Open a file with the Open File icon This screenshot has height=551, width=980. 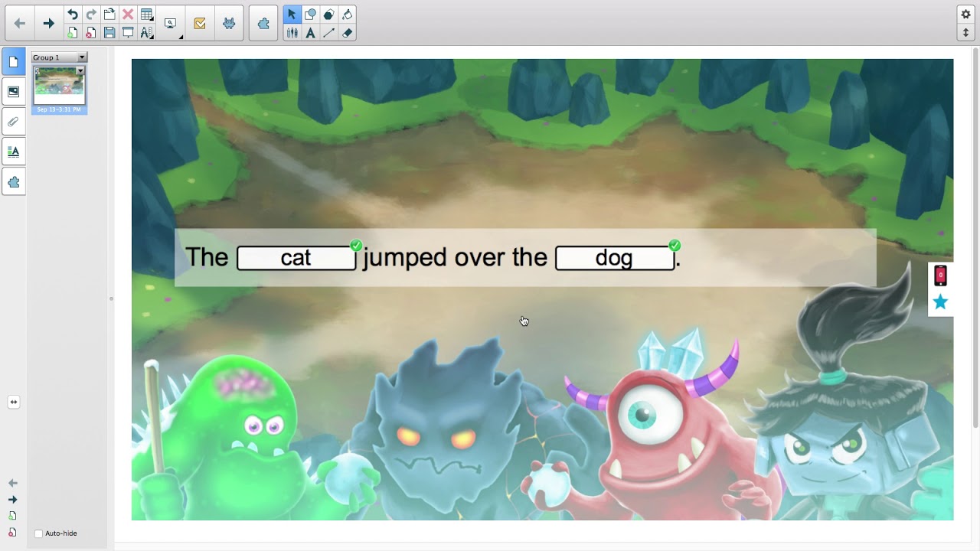coord(109,15)
